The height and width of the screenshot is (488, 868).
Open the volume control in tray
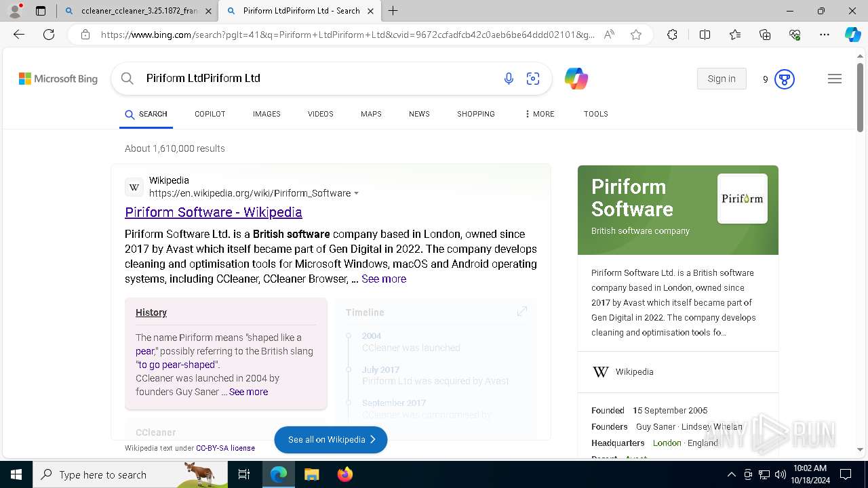pyautogui.click(x=780, y=474)
